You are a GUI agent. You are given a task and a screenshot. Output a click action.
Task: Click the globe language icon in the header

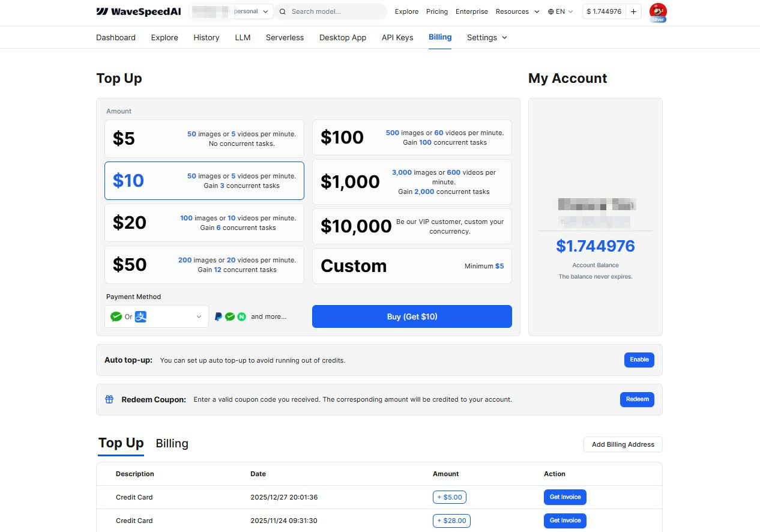coord(551,11)
